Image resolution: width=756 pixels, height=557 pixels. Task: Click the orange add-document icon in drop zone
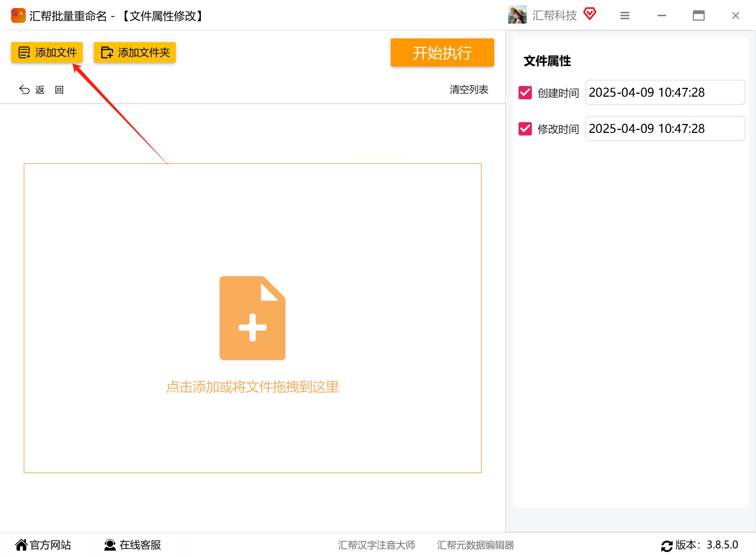(x=252, y=318)
